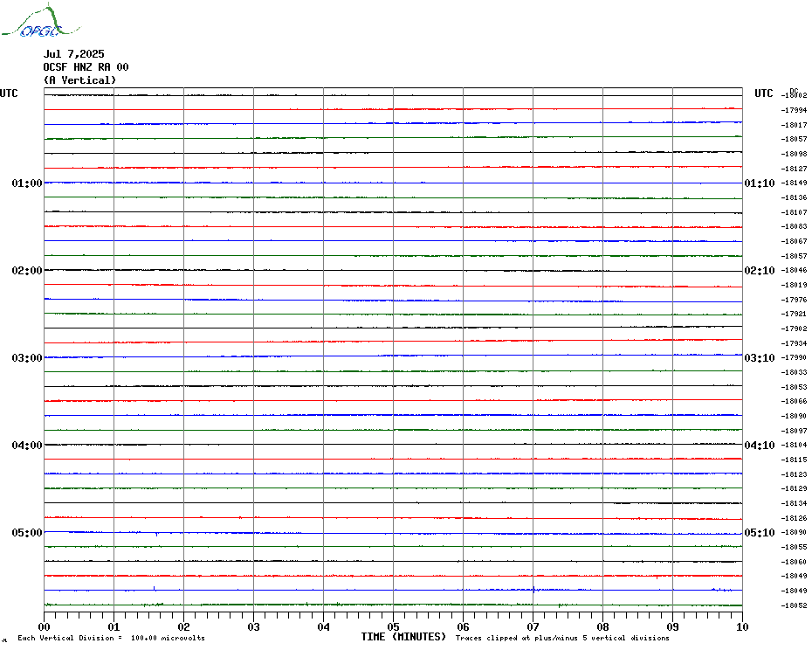
Task: Click the DC offset value -18126
Action: [794, 518]
